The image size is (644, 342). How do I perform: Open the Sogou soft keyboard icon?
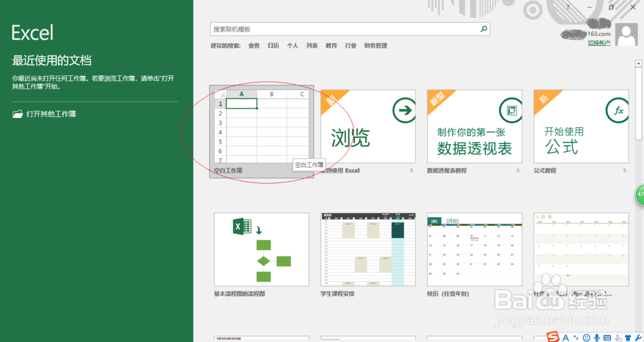(607, 338)
